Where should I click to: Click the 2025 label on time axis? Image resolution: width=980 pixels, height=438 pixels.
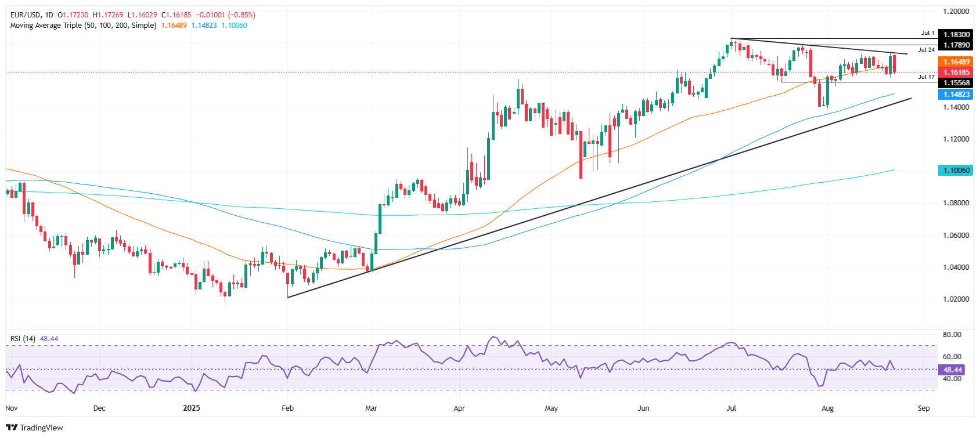pyautogui.click(x=191, y=408)
